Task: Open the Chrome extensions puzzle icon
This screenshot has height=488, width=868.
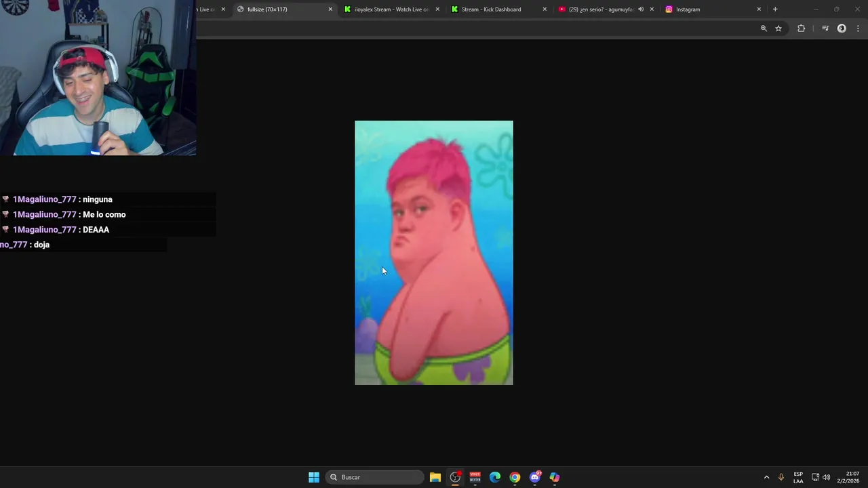Action: click(802, 28)
